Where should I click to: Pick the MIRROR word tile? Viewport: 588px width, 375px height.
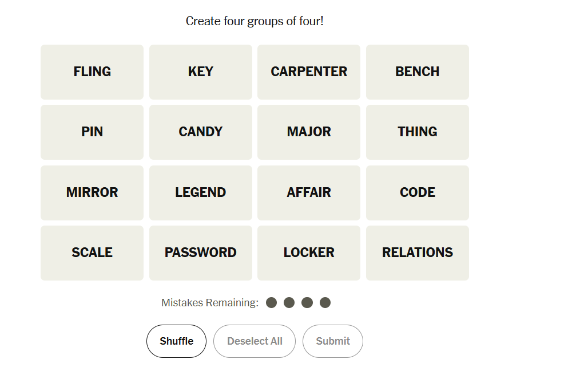click(x=92, y=193)
